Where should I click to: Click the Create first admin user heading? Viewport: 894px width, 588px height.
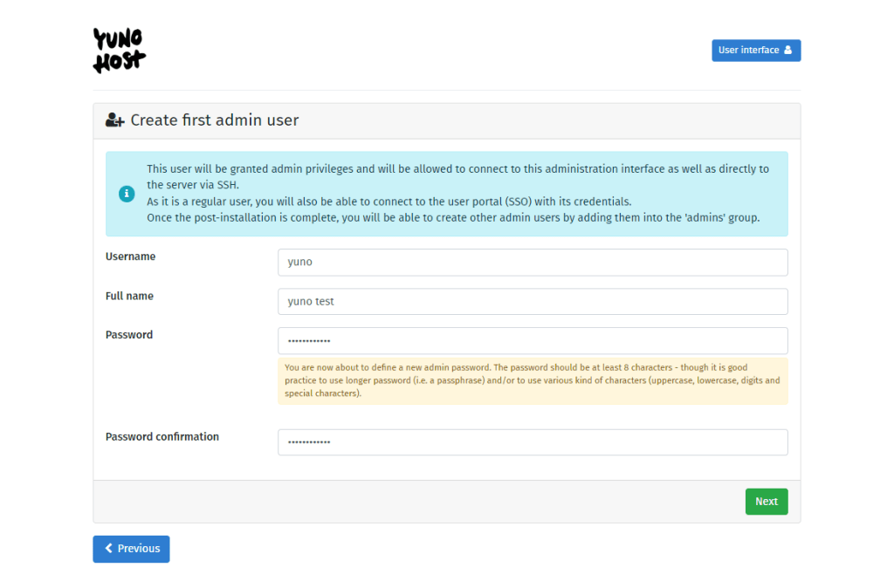[x=215, y=120]
